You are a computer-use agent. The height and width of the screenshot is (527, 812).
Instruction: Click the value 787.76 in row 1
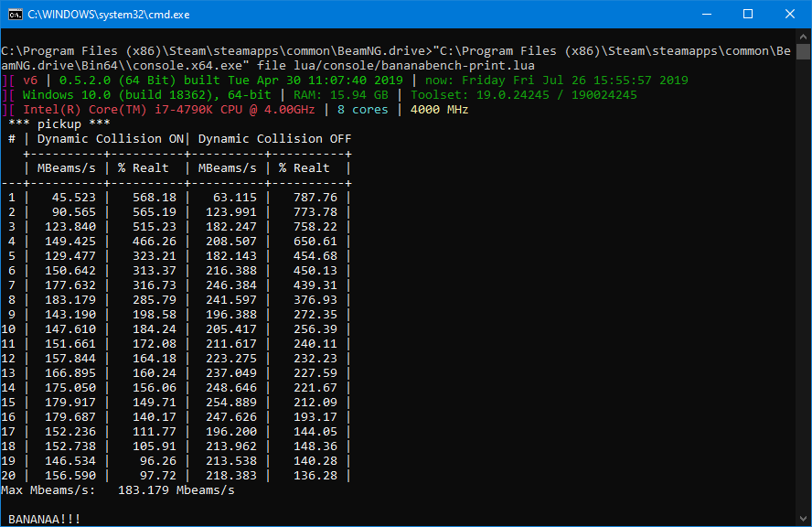pyautogui.click(x=315, y=198)
